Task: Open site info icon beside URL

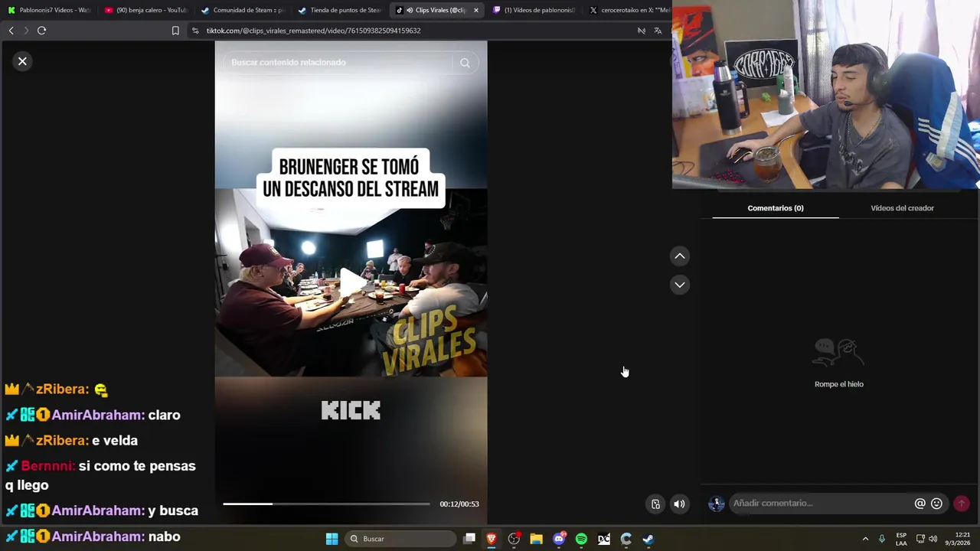Action: 195,31
